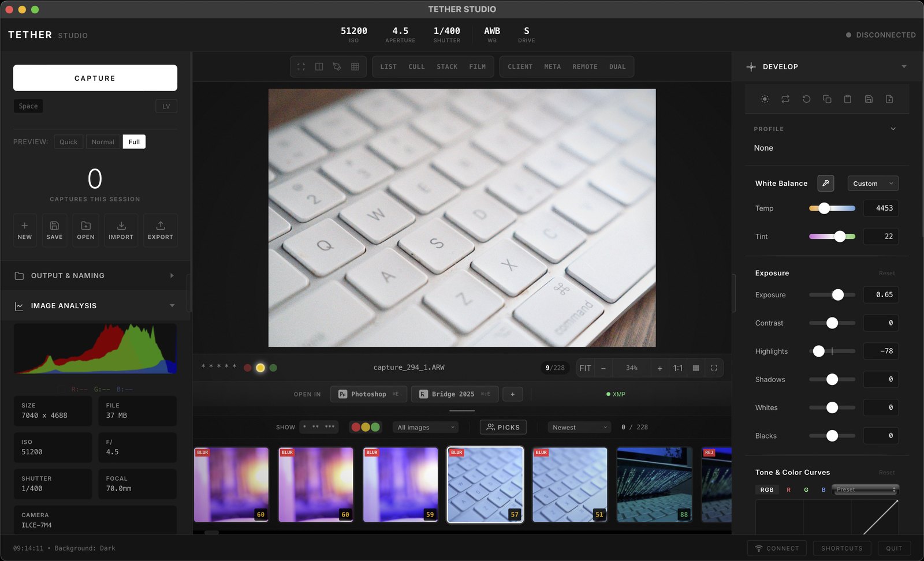Open the SHORTCUTS button

tap(842, 548)
